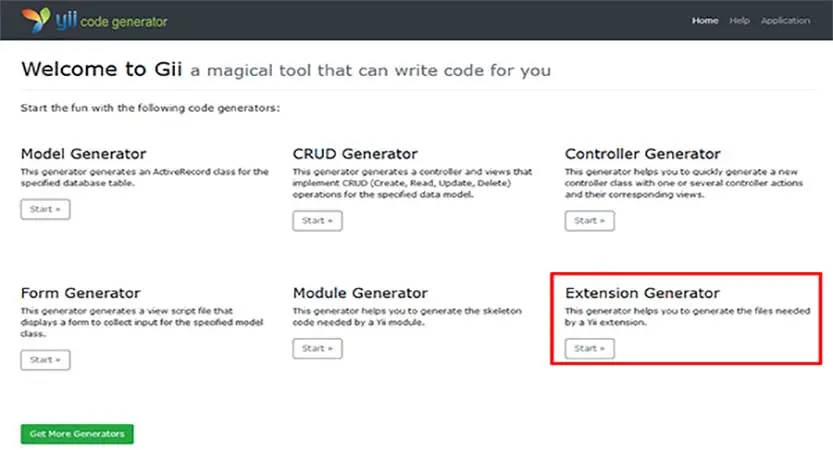Click the Model Generator heading
This screenshot has width=833, height=450.
click(x=83, y=154)
